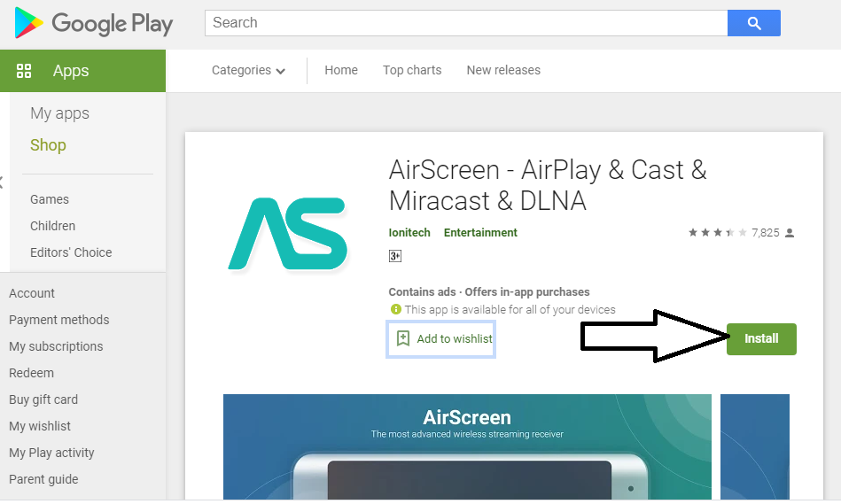Select the Apps section header
Image resolution: width=841 pixels, height=504 pixels.
click(82, 71)
